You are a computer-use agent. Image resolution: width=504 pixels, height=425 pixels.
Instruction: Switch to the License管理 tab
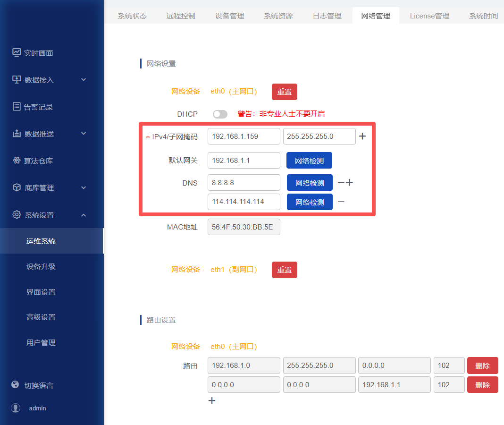pos(429,16)
